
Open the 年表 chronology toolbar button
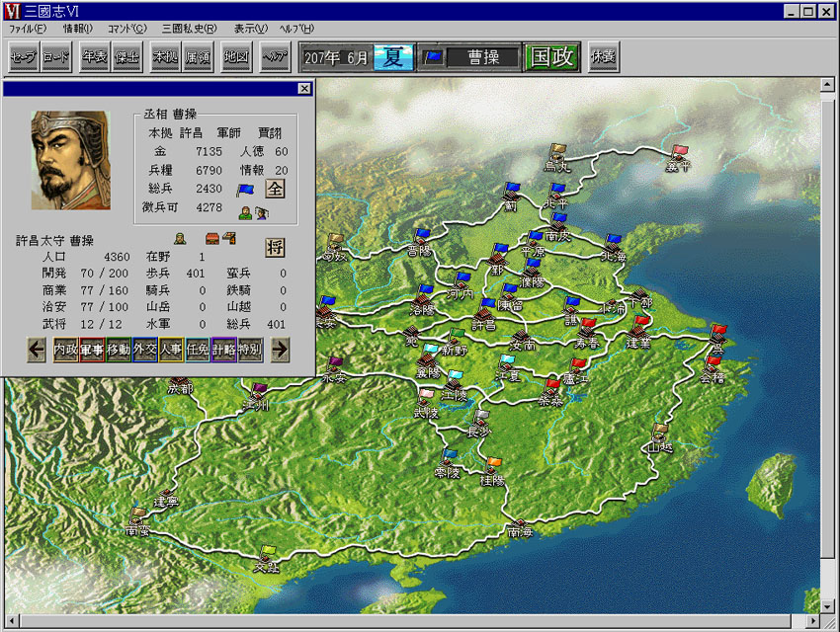(x=96, y=57)
